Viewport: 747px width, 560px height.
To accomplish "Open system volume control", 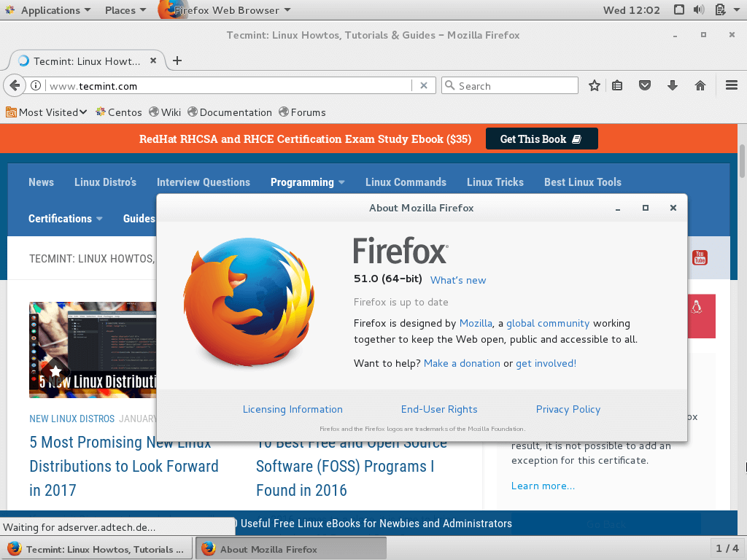I will (699, 10).
